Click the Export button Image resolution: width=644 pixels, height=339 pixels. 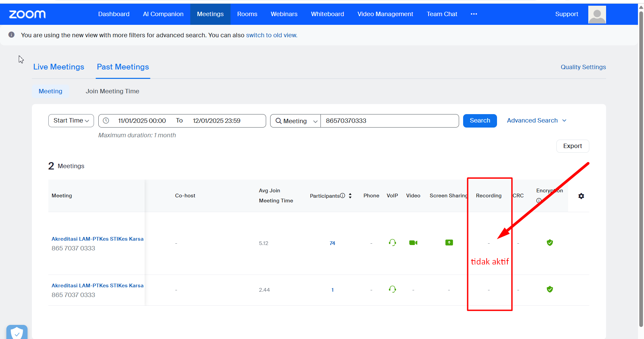pos(573,146)
